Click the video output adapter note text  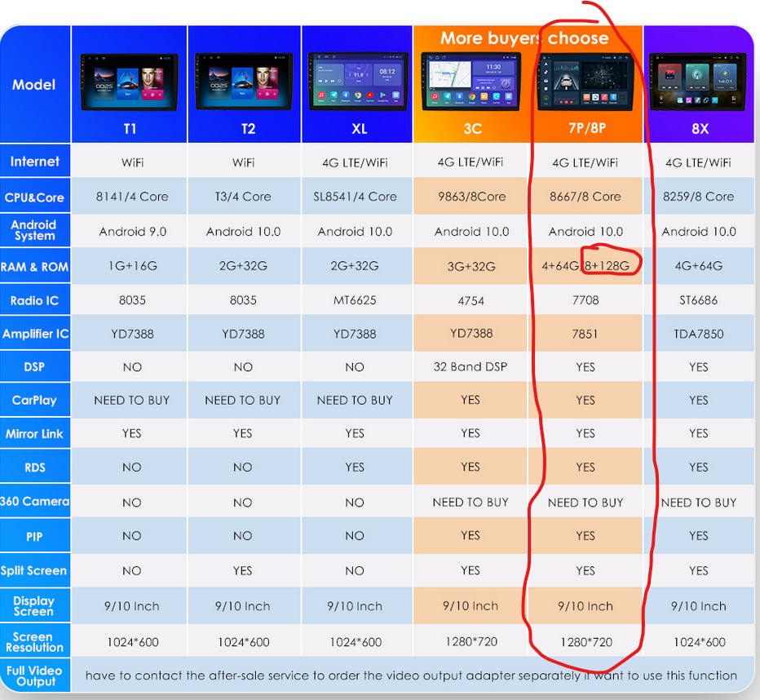click(411, 676)
